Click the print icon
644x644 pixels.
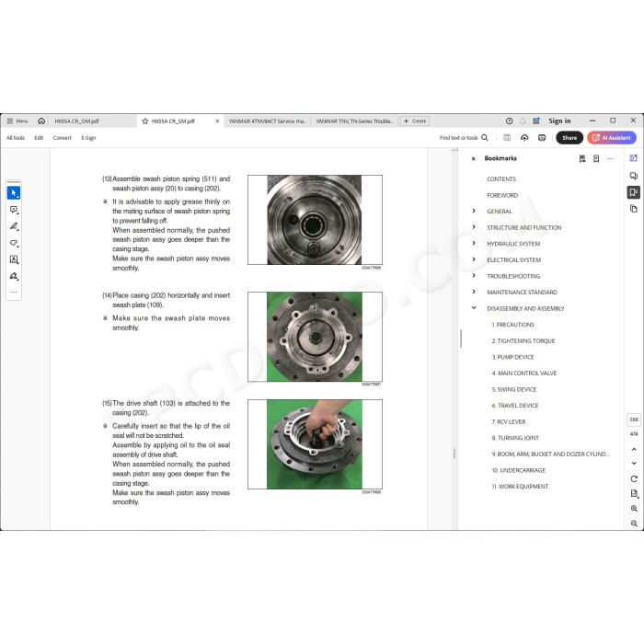[x=542, y=138]
